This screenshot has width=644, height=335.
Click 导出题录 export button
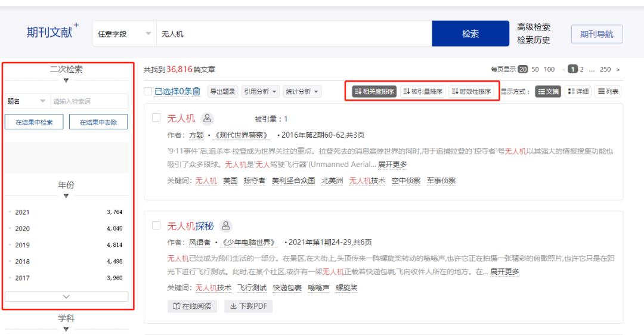click(x=222, y=92)
